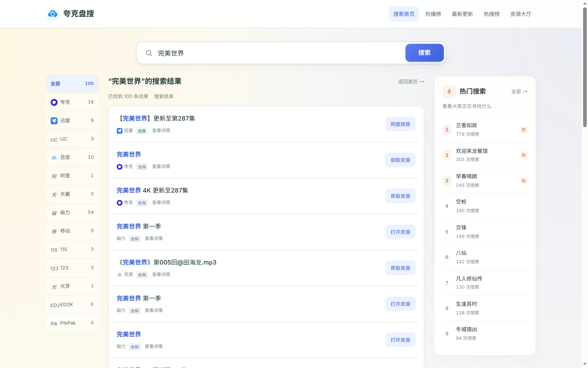Click the 移动 icon in the sidebar filter
This screenshot has height=368, width=588.
(x=54, y=231)
